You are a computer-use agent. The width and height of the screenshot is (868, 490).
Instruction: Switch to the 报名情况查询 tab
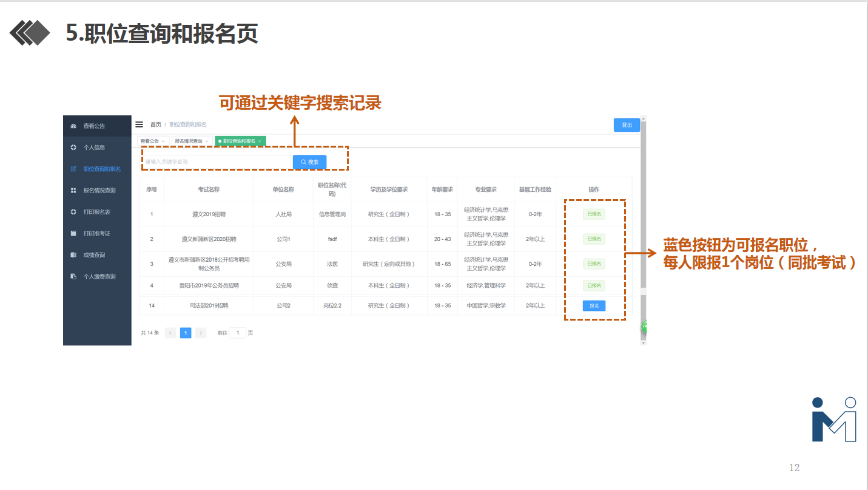click(188, 141)
